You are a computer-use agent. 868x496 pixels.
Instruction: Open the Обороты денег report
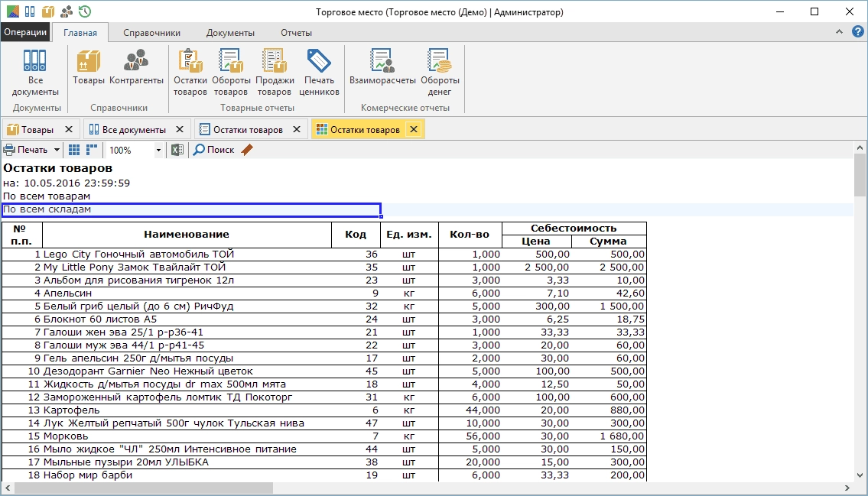(x=440, y=73)
